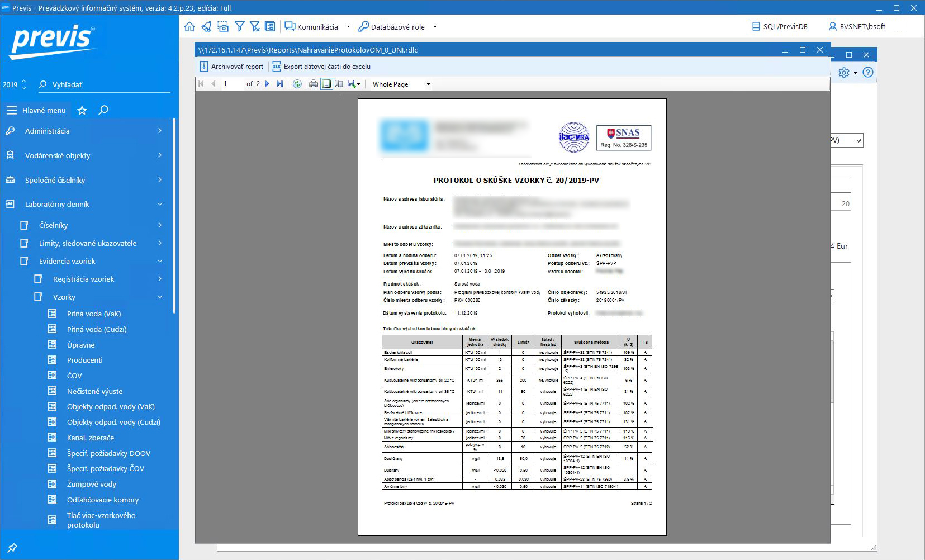This screenshot has width=925, height=560.
Task: Take a screenshot with the camera icon
Action: coord(223,26)
